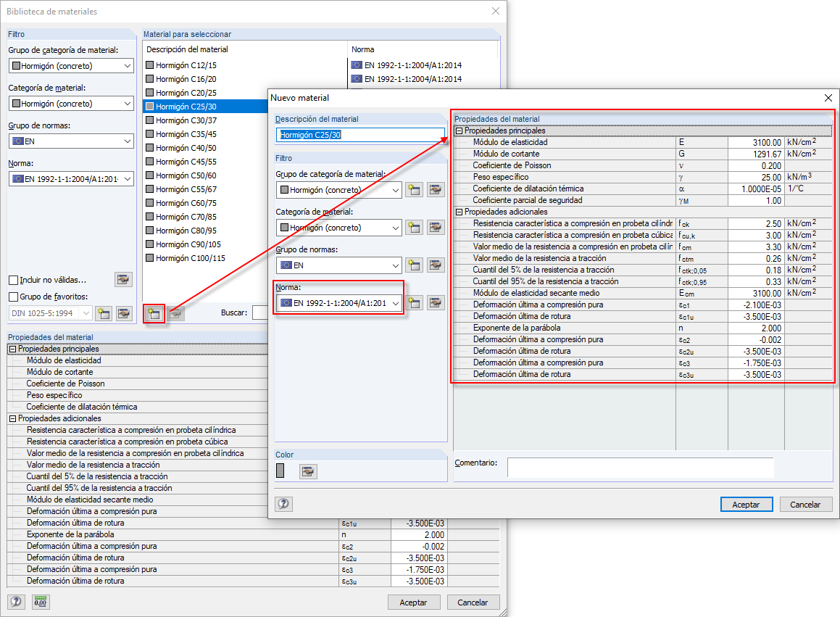840x617 pixels.
Task: Collapse Propiedades principales in library window
Action: (x=12, y=349)
